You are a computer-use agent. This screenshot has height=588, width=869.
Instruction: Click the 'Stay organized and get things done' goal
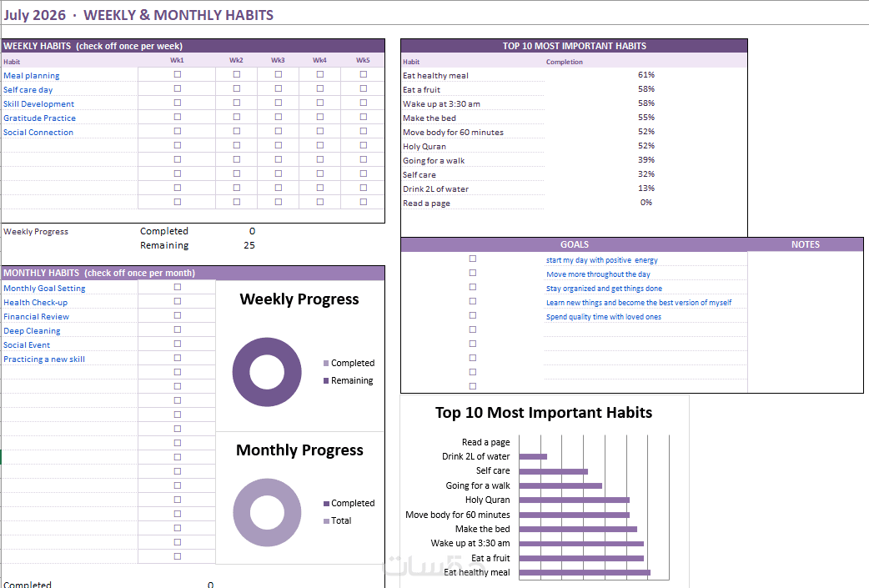tap(604, 289)
